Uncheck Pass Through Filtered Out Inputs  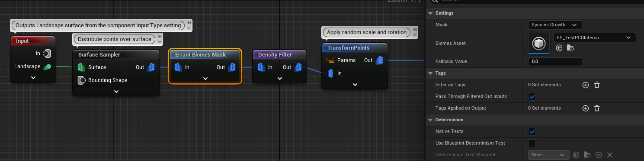[x=532, y=97]
